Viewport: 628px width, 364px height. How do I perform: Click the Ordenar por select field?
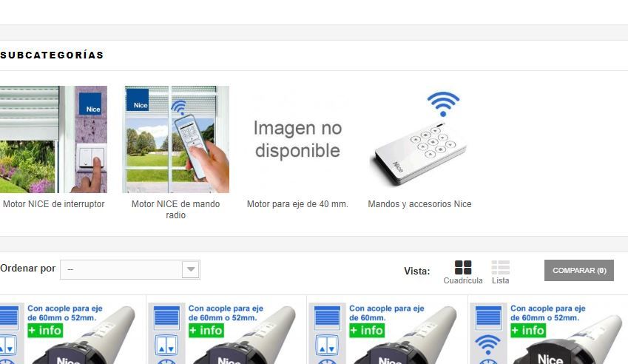(x=129, y=269)
